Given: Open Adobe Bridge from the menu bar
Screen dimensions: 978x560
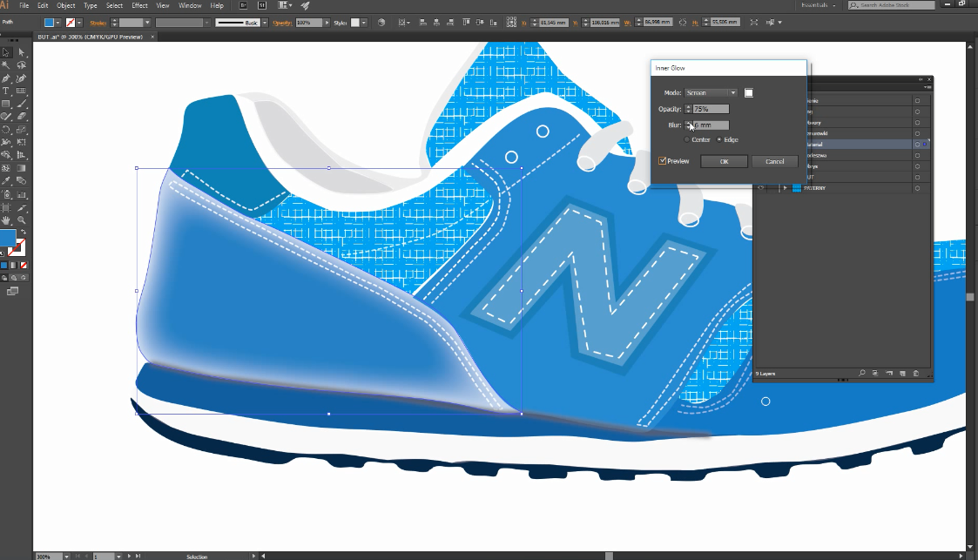Looking at the screenshot, I should pyautogui.click(x=243, y=5).
